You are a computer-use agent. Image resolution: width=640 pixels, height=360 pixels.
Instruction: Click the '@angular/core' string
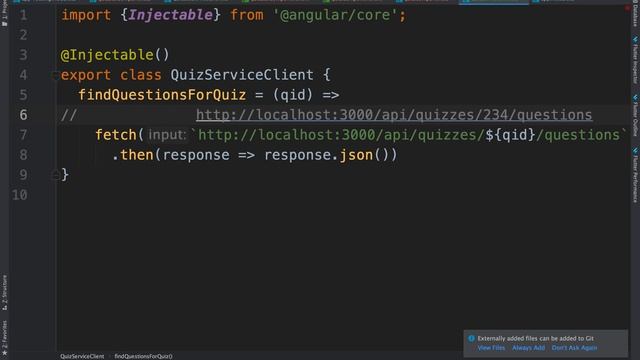pyautogui.click(x=335, y=15)
